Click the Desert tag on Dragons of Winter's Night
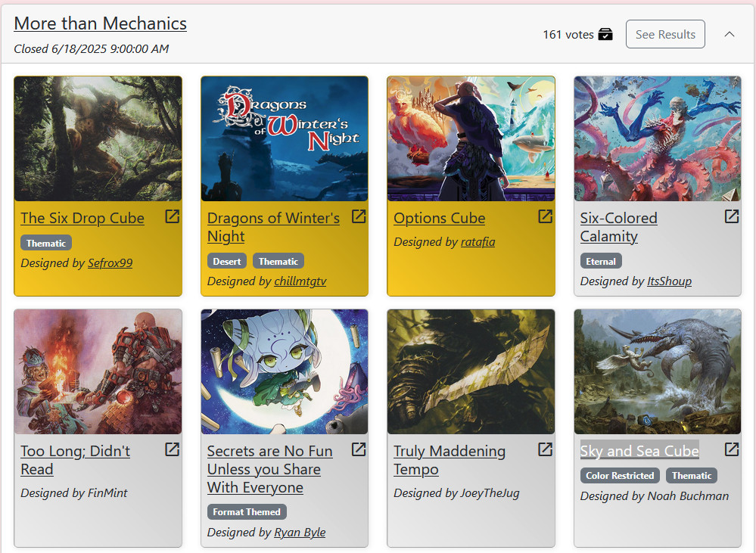Screen dimensions: 756x553 pyautogui.click(x=227, y=261)
